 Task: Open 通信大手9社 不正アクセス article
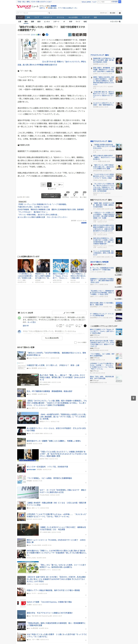[x=50, y=613]
